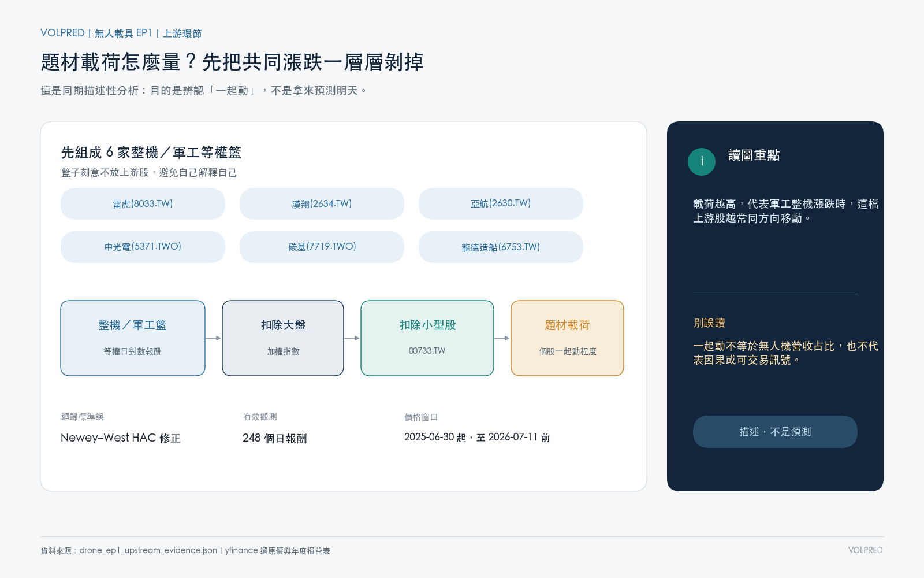Select the 雷虎(8033.TW) stock chip

point(143,203)
